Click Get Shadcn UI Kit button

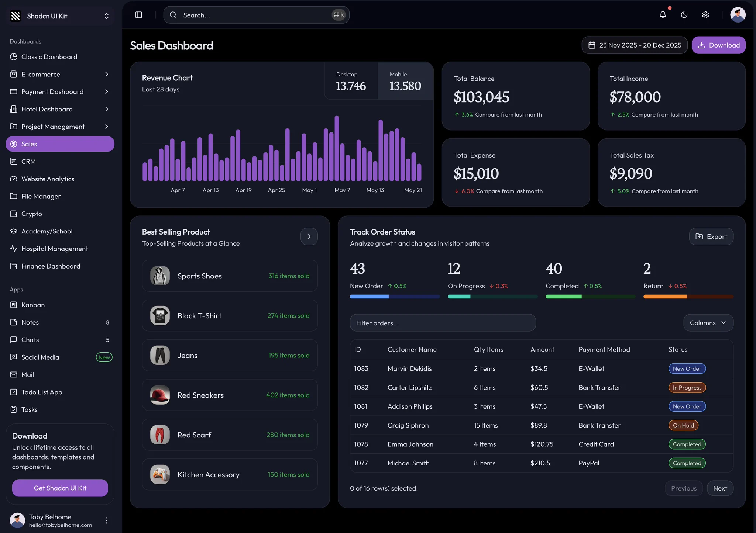(60, 488)
